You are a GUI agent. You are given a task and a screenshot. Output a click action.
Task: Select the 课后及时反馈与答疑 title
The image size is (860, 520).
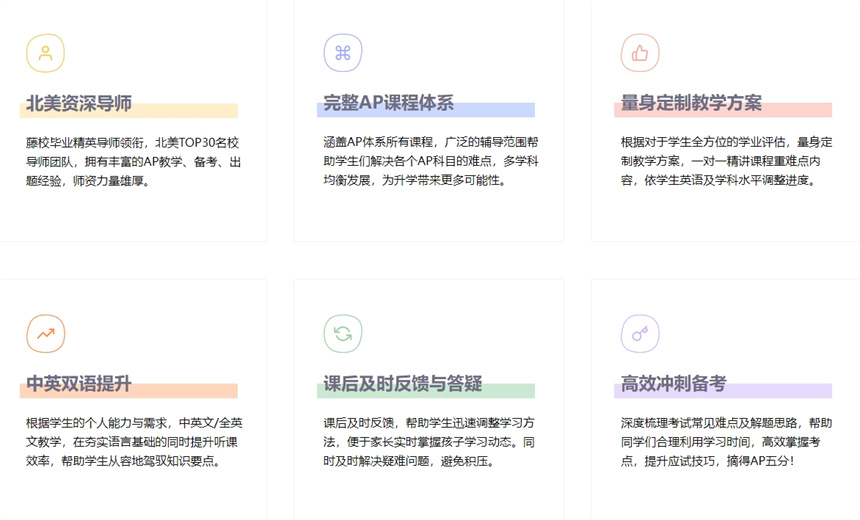coord(402,384)
